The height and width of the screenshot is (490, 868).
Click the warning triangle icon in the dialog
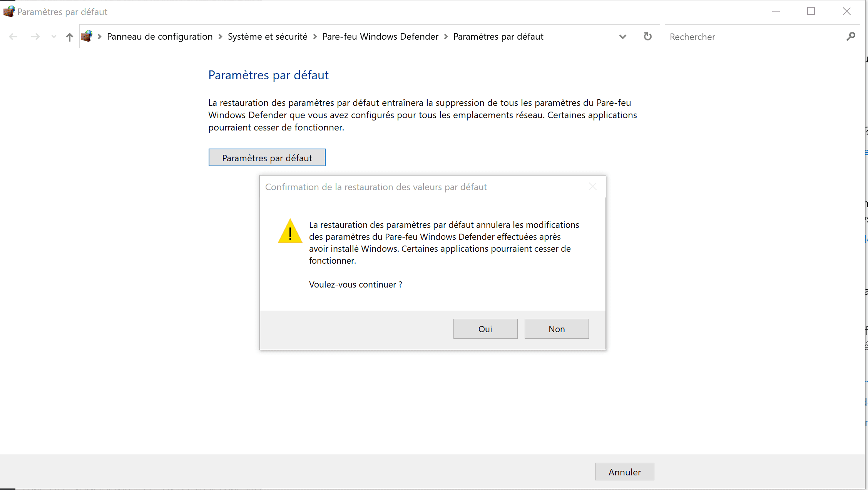click(290, 232)
